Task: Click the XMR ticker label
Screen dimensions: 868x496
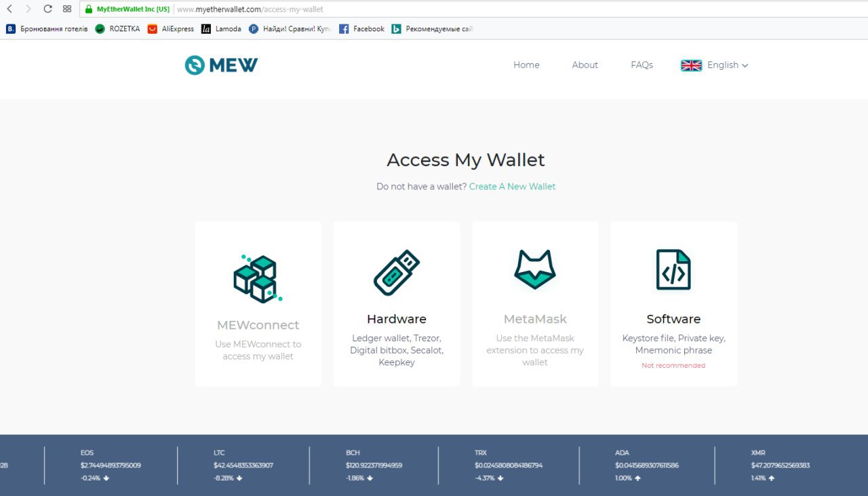Action: pyautogui.click(x=758, y=453)
